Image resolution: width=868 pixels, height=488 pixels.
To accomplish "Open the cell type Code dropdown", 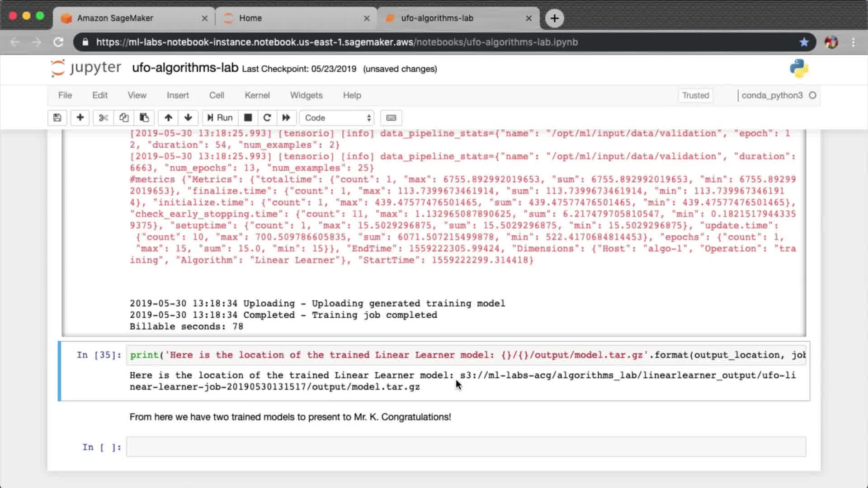I will point(337,118).
